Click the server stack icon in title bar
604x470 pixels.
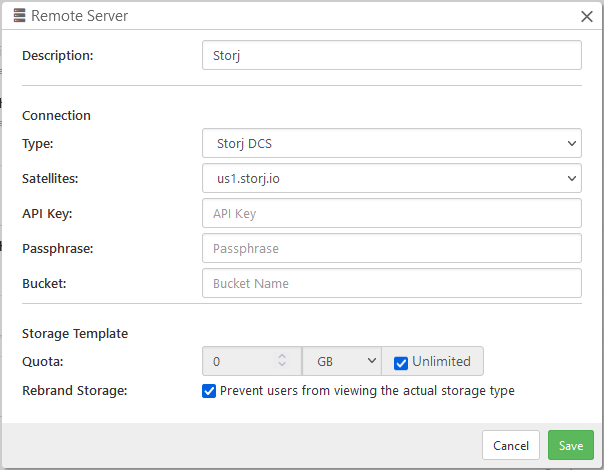click(x=19, y=16)
